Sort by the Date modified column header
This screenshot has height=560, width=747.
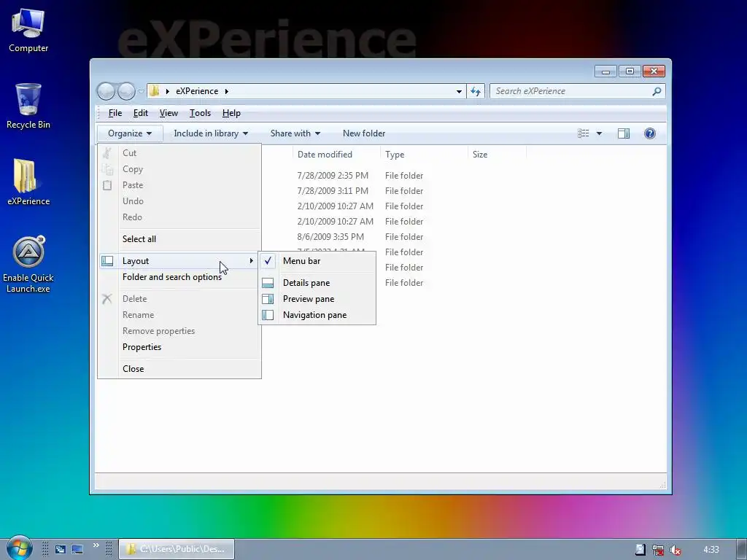click(336, 155)
